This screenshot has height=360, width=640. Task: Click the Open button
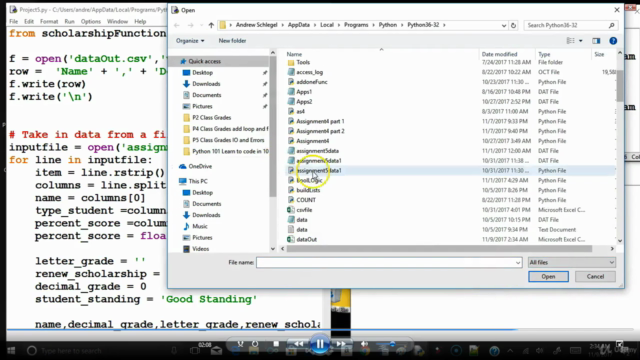[548, 276]
